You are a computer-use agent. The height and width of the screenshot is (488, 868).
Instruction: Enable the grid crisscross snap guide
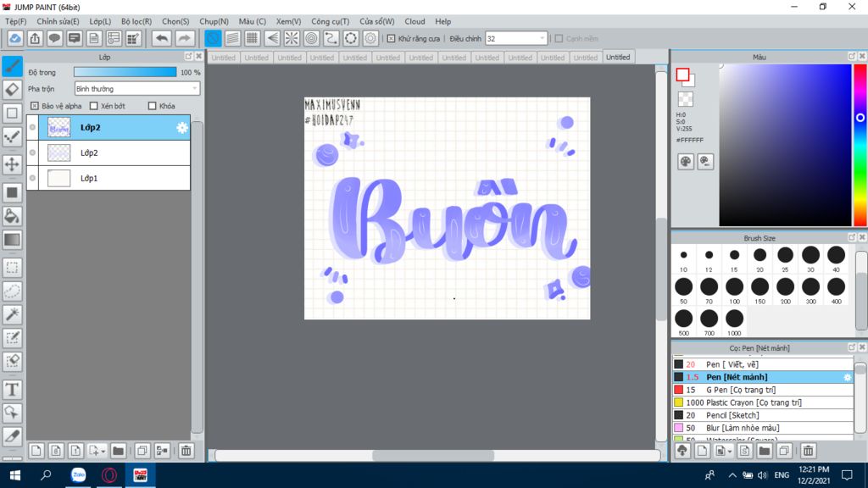point(253,38)
